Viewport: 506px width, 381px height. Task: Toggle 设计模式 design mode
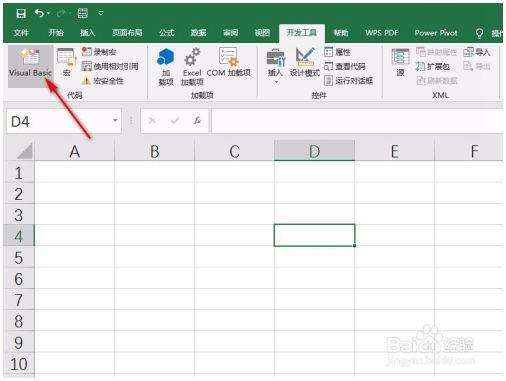tap(305, 63)
